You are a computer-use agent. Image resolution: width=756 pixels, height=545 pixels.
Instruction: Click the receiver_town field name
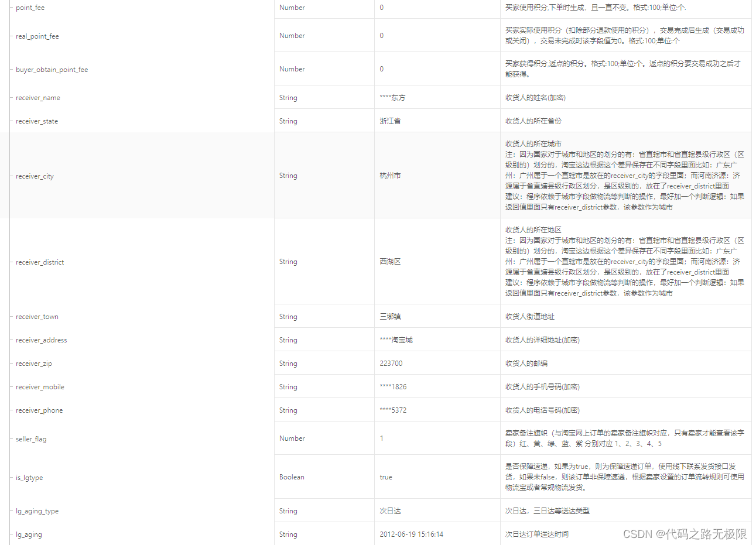click(x=37, y=317)
